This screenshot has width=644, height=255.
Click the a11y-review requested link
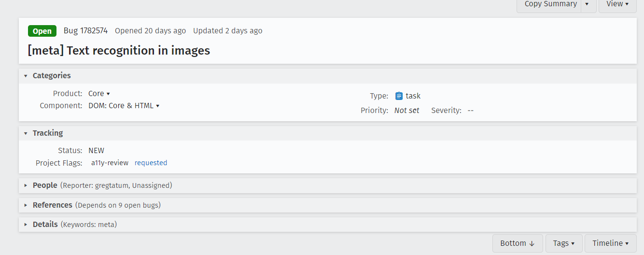point(151,163)
